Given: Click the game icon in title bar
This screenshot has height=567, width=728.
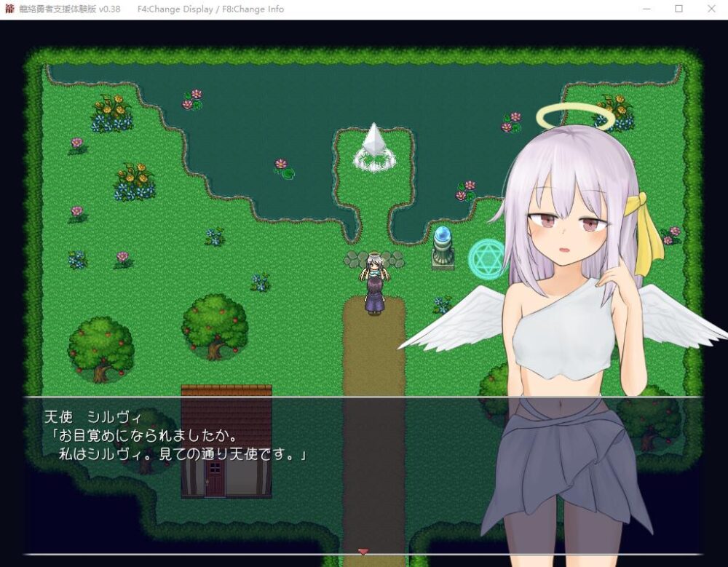Looking at the screenshot, I should tap(9, 9).
